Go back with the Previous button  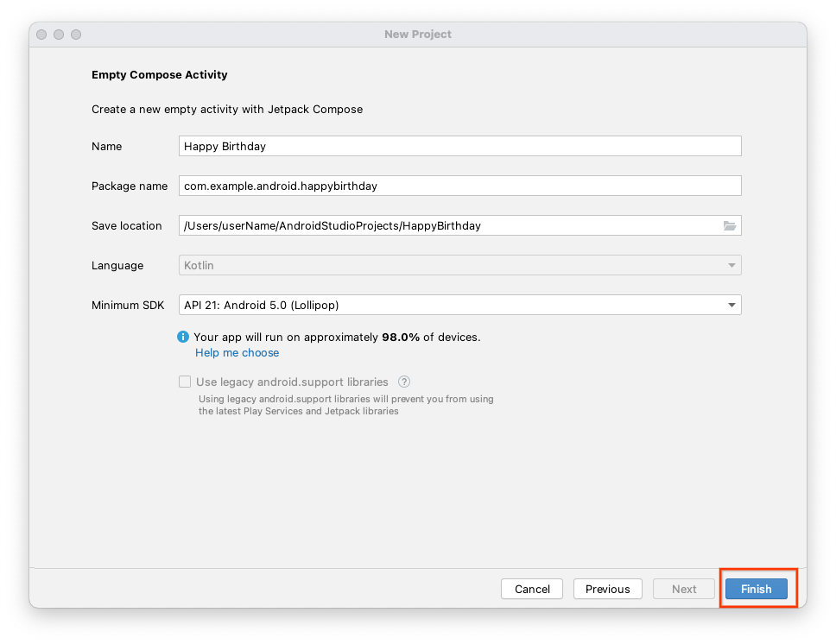tap(607, 589)
